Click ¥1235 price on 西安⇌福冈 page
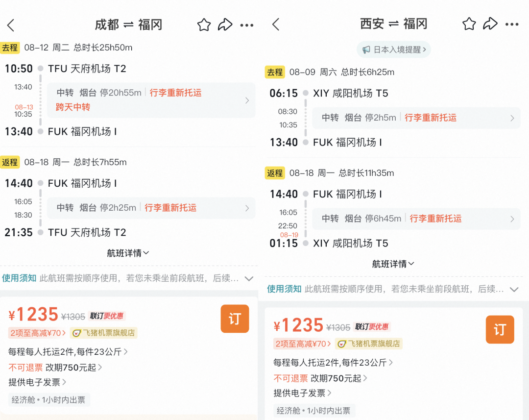This screenshot has width=529, height=420. coord(298,325)
